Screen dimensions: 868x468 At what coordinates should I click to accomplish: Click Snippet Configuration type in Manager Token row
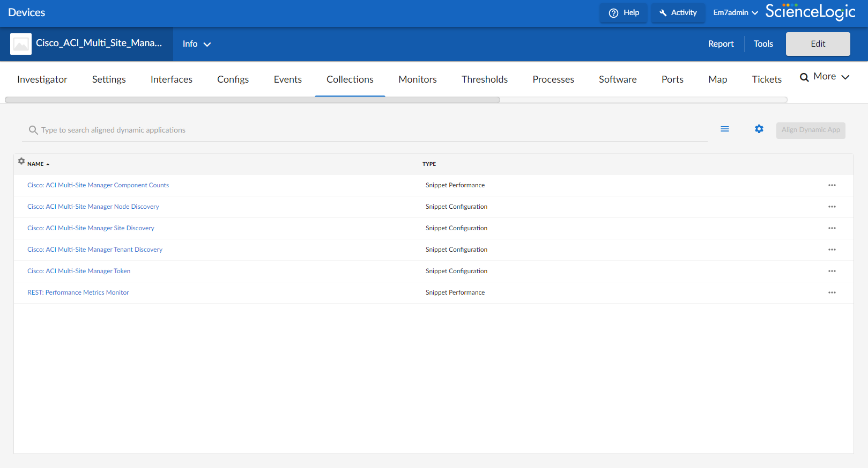pyautogui.click(x=456, y=271)
